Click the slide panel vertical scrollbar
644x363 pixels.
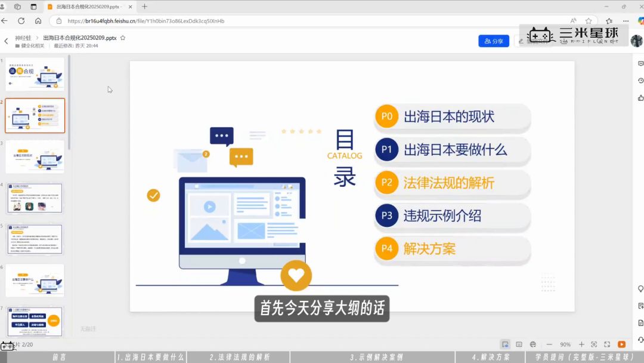69,101
